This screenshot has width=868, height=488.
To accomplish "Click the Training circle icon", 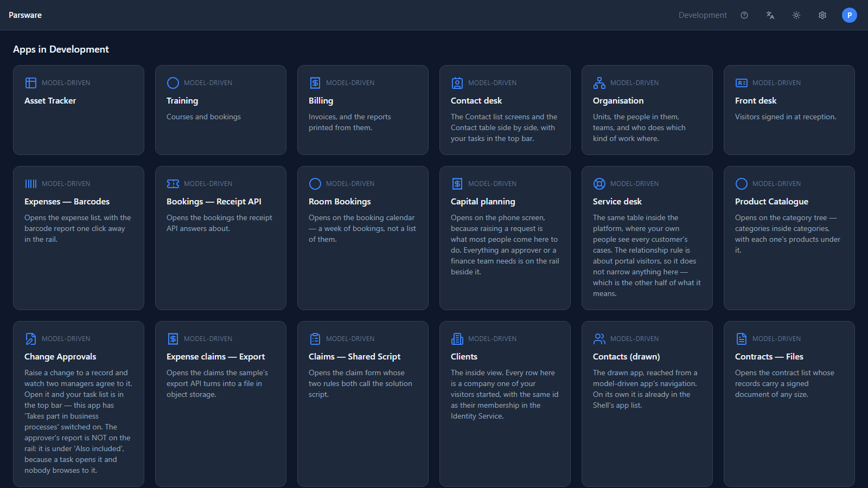I will point(173,83).
